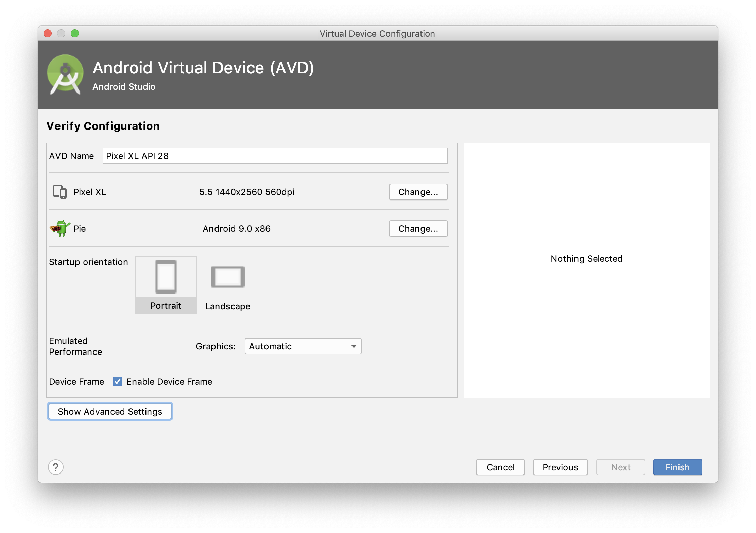Screen dimensions: 756x533
Task: Click the Android Studio logo icon
Action: tap(65, 75)
